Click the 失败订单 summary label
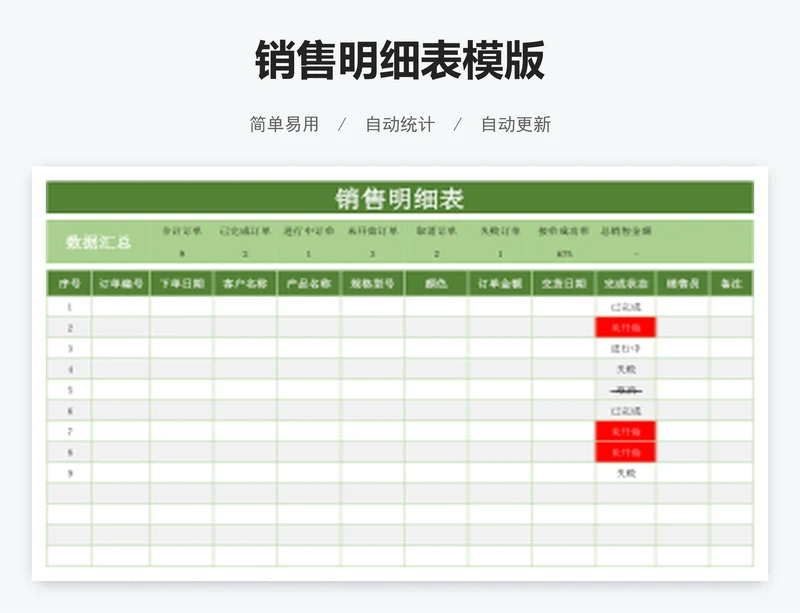 point(500,231)
